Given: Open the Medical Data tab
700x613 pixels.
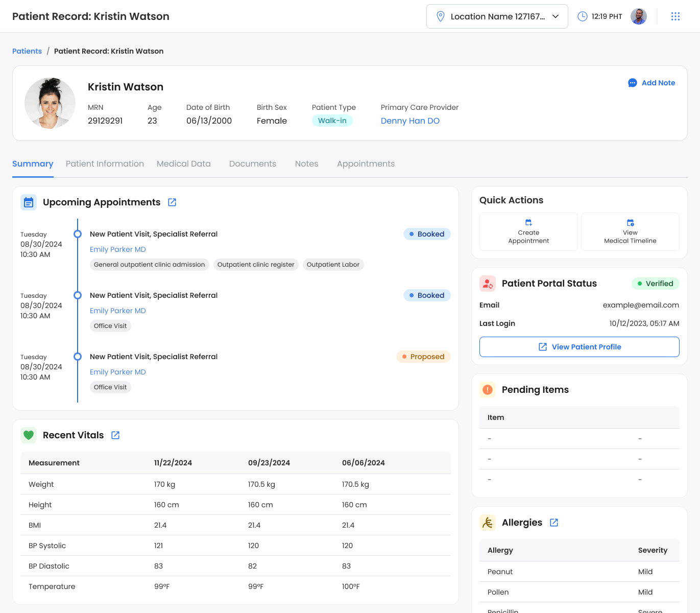Looking at the screenshot, I should (184, 163).
